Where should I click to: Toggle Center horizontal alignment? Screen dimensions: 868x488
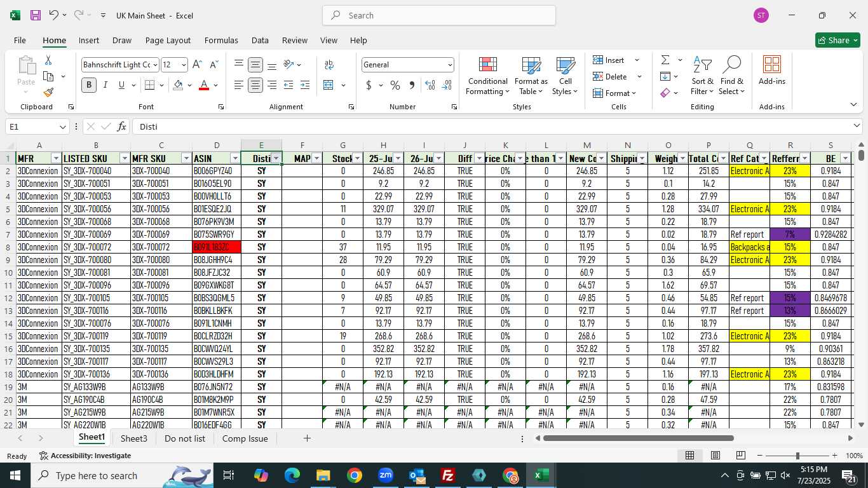pos(255,85)
